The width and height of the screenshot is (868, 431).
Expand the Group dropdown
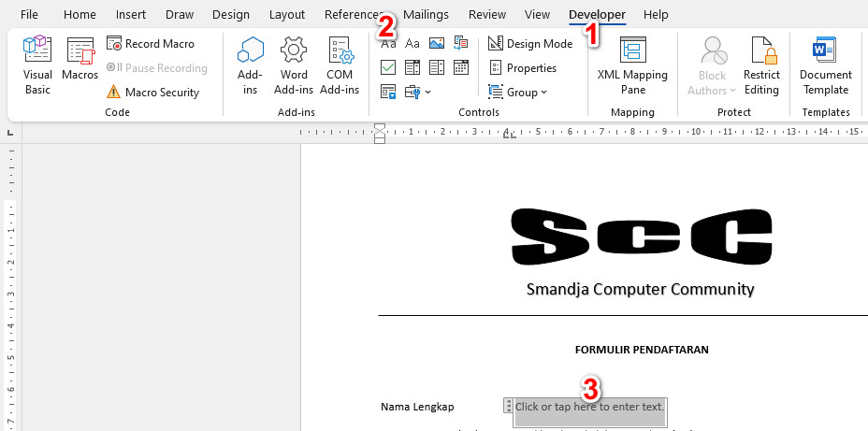(x=518, y=92)
